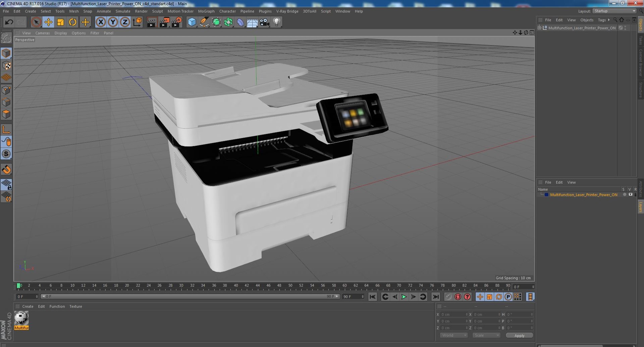Toggle X axis lock
The image size is (644, 347).
[x=101, y=22]
